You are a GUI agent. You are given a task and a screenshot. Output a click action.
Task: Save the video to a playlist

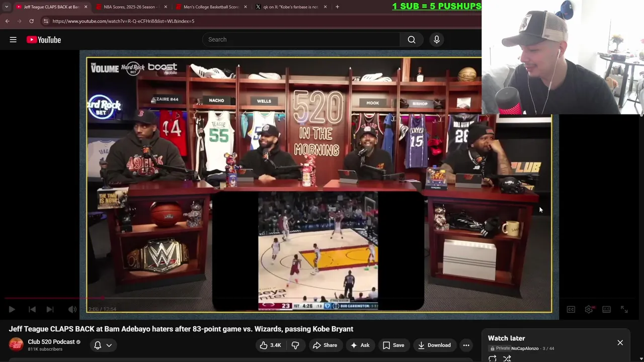pyautogui.click(x=393, y=345)
